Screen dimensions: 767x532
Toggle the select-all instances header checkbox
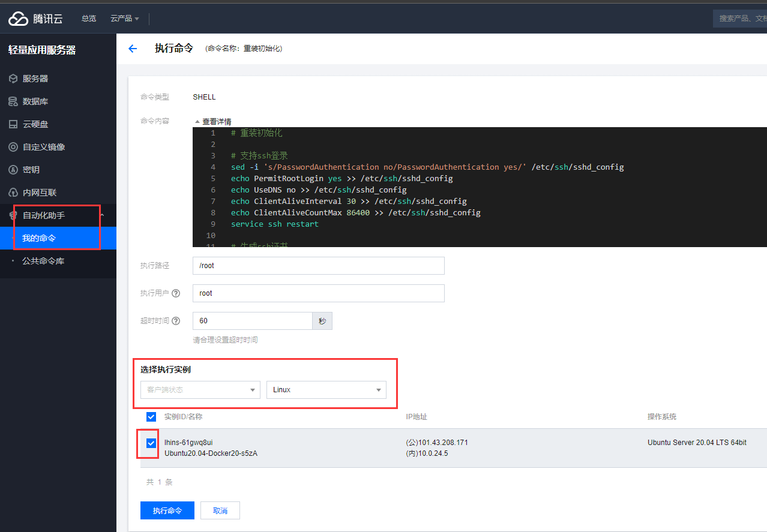[x=151, y=417]
